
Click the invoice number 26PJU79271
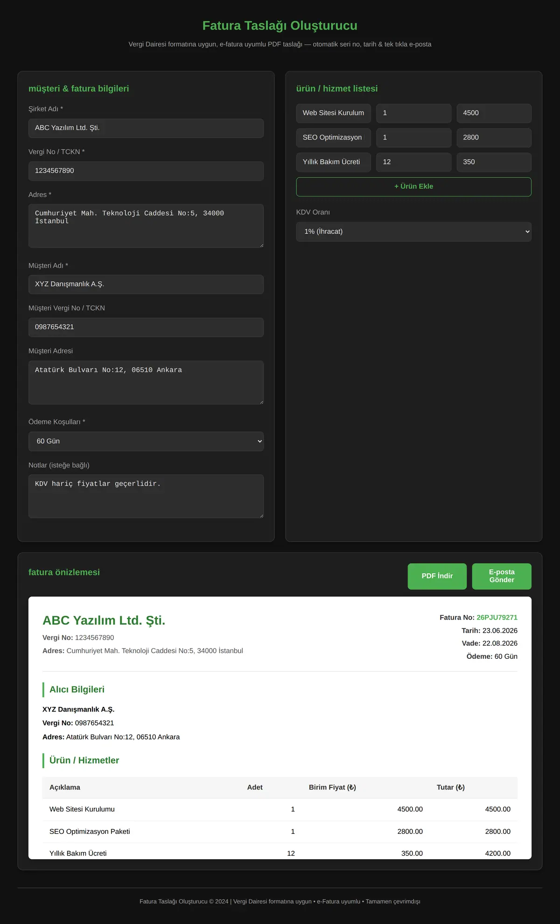coord(497,617)
